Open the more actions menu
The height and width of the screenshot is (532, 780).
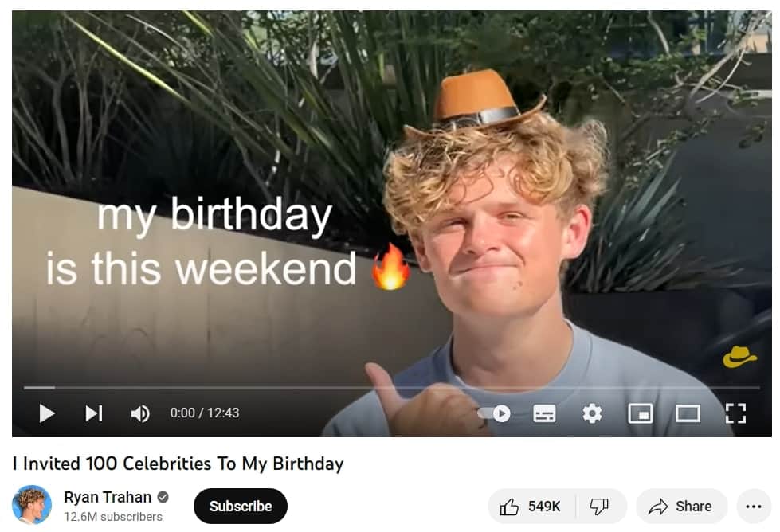[754, 507]
